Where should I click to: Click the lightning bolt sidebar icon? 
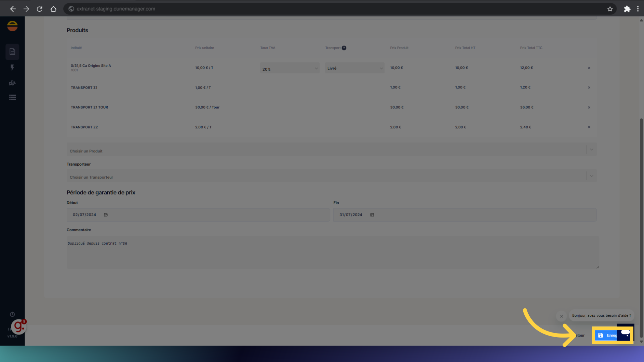12,67
